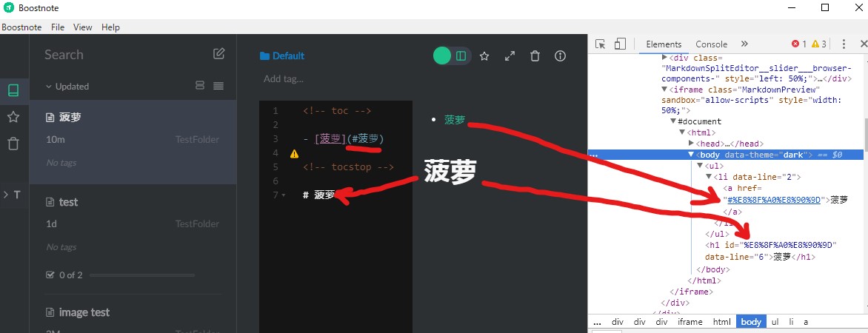Click the h1 id element line in DevTools
Screen dimensions: 868x333
coord(770,251)
